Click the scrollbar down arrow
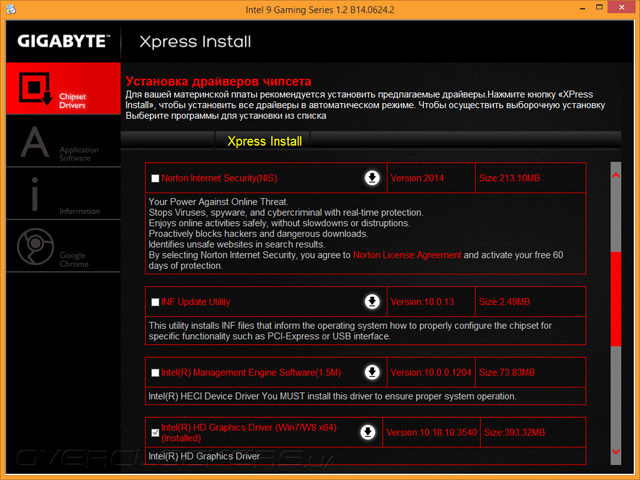The width and height of the screenshot is (640, 480). pos(616,451)
